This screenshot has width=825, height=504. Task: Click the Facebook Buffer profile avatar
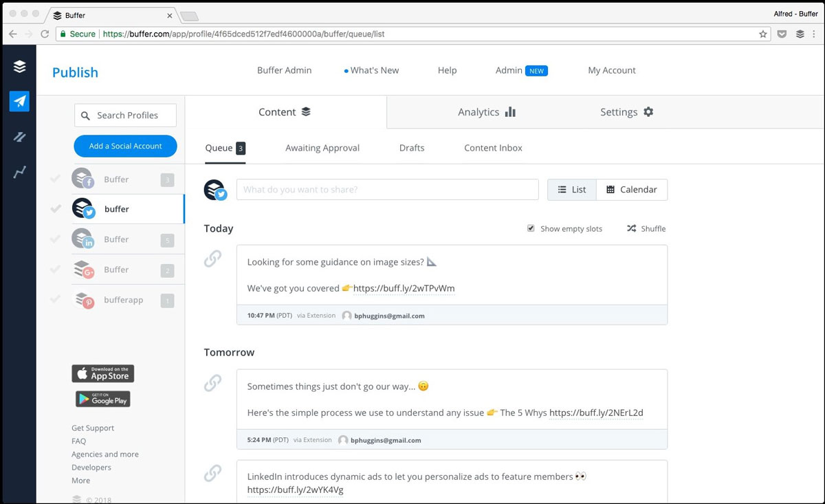coord(82,179)
